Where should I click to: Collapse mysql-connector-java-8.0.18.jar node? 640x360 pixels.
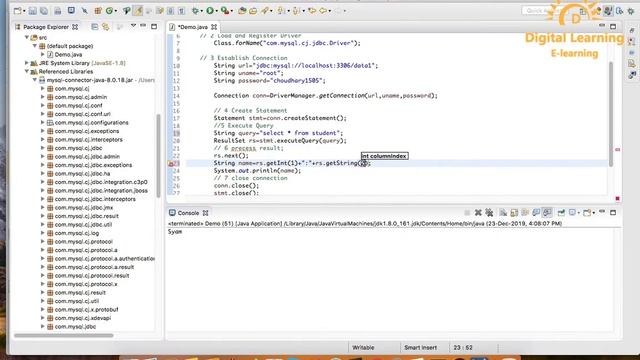click(x=35, y=80)
